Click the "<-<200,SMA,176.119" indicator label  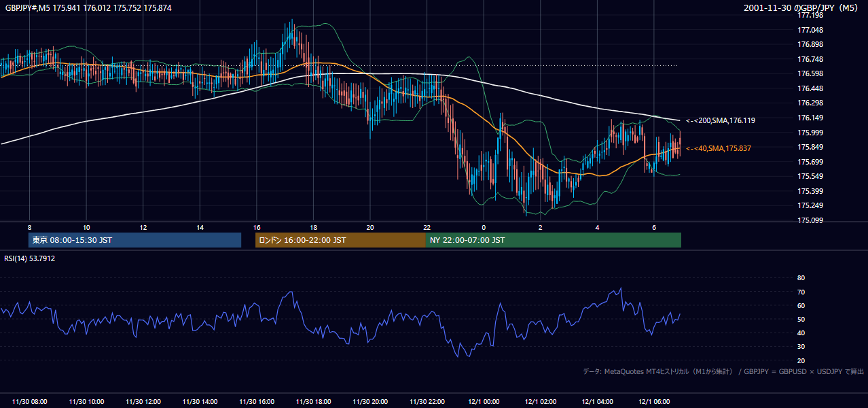point(720,120)
